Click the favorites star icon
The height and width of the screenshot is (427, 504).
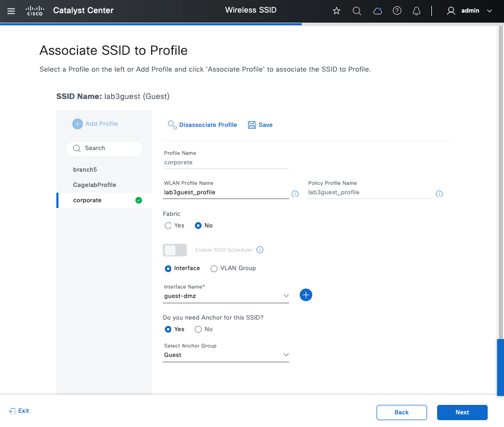pyautogui.click(x=337, y=11)
